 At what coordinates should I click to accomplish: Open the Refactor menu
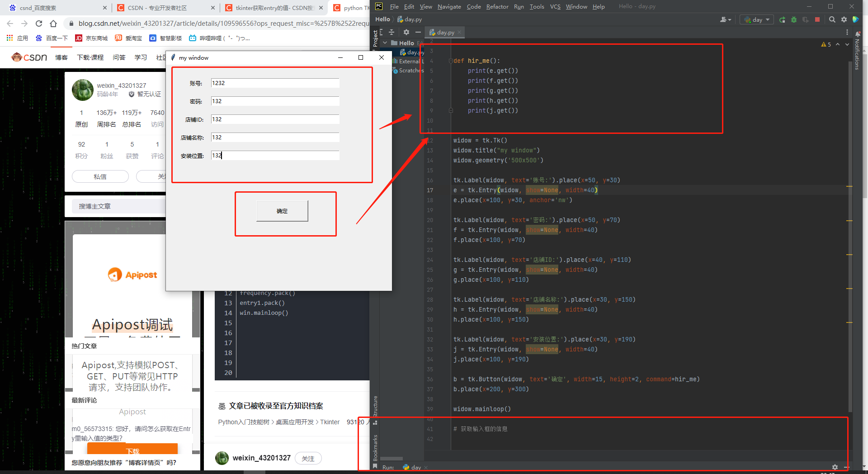(x=497, y=6)
